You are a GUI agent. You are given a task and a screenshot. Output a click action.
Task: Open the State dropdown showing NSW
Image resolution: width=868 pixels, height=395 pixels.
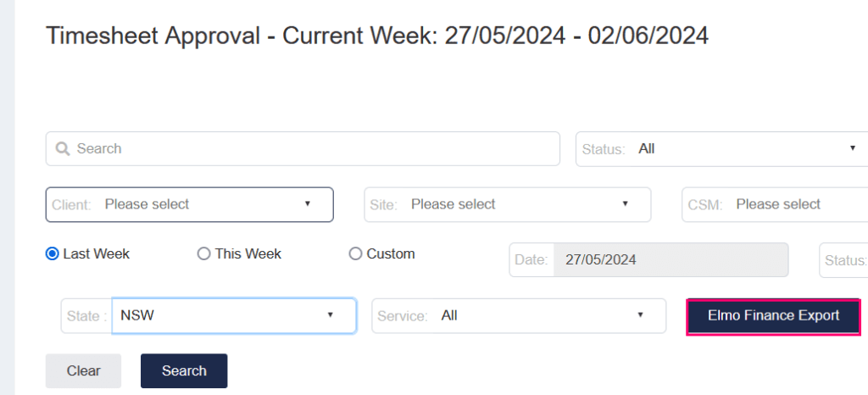[233, 315]
